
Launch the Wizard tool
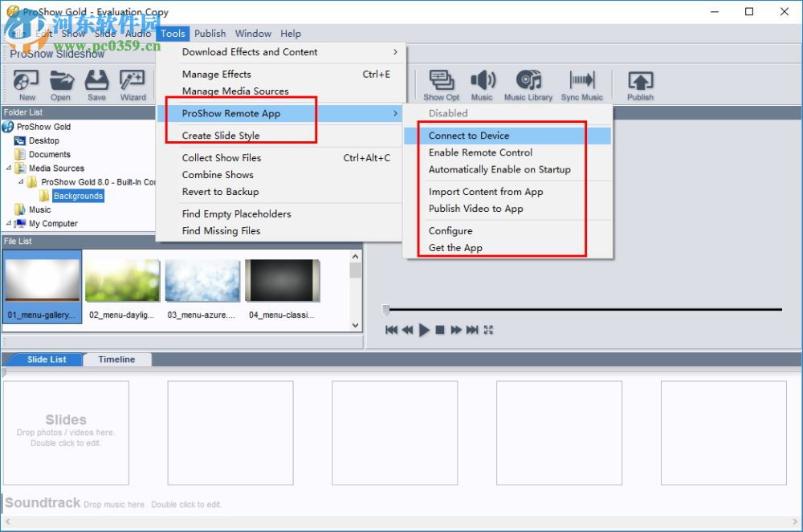[x=132, y=82]
